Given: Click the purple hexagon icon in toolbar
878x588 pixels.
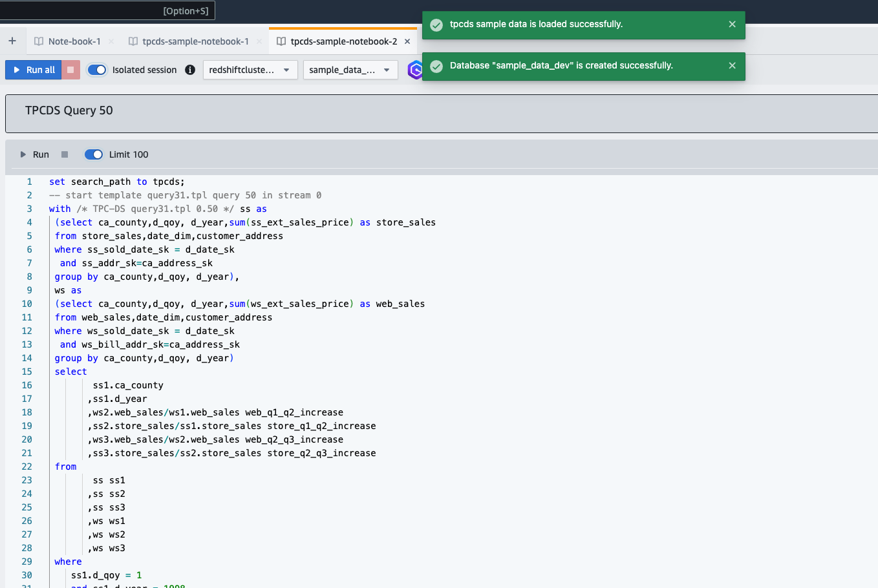Looking at the screenshot, I should [415, 70].
